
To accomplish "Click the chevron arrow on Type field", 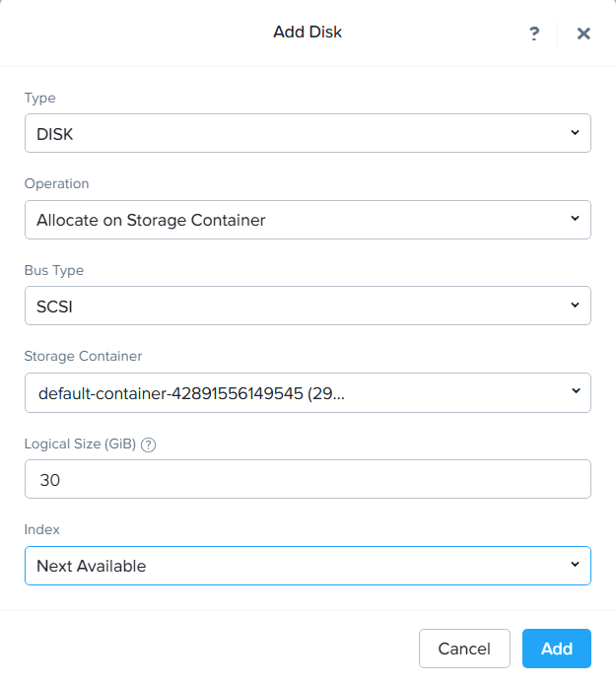I will click(x=575, y=133).
